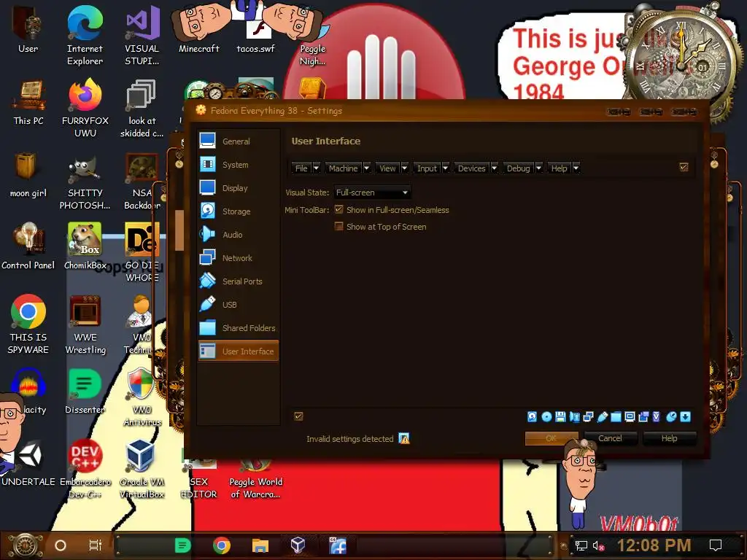Open the Serial Ports settings category
The width and height of the screenshot is (747, 560).
pos(239,281)
